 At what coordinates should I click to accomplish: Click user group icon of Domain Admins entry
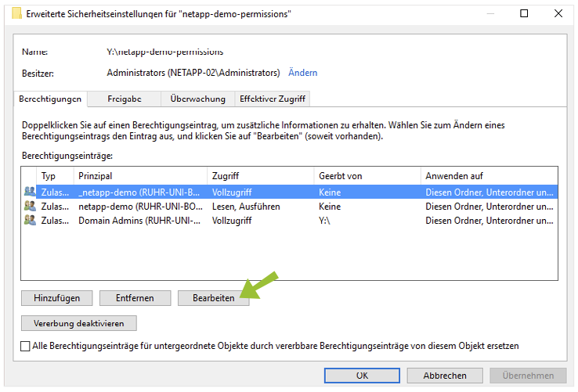(x=30, y=220)
